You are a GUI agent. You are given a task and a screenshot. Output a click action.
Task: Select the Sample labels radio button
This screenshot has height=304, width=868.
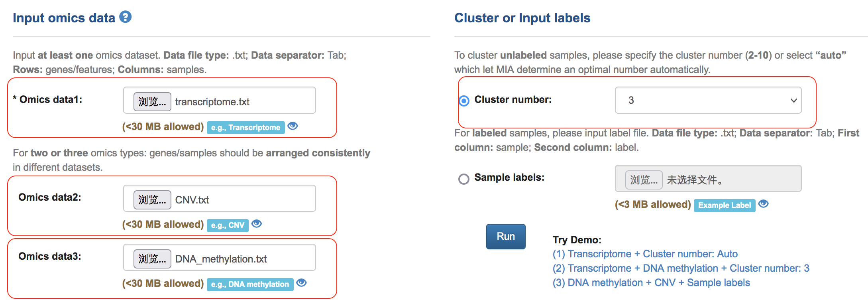464,179
